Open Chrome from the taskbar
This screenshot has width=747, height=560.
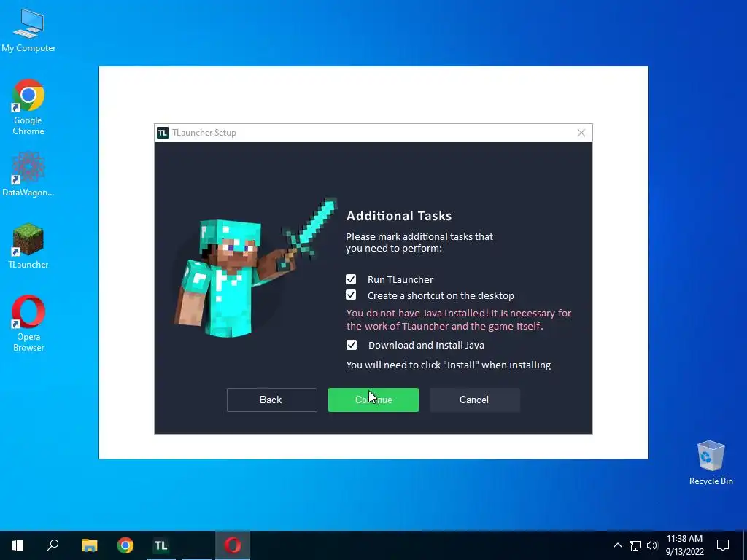(125, 545)
